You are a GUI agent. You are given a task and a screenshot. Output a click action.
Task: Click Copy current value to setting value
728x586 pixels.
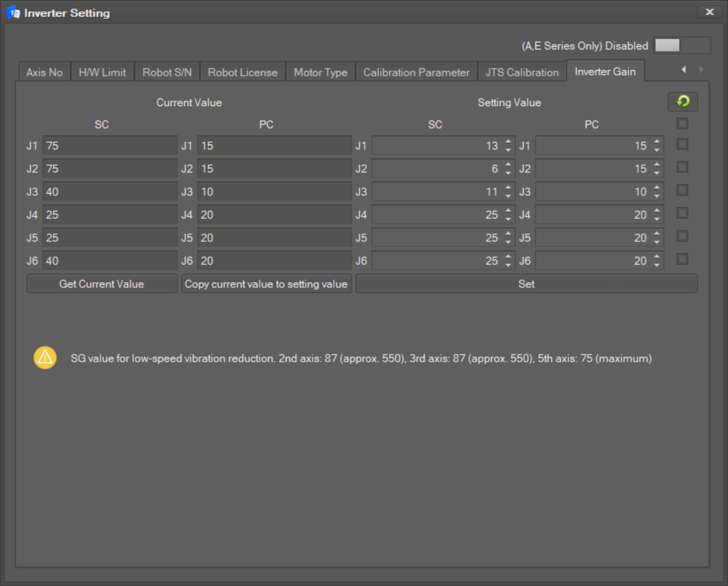click(266, 284)
